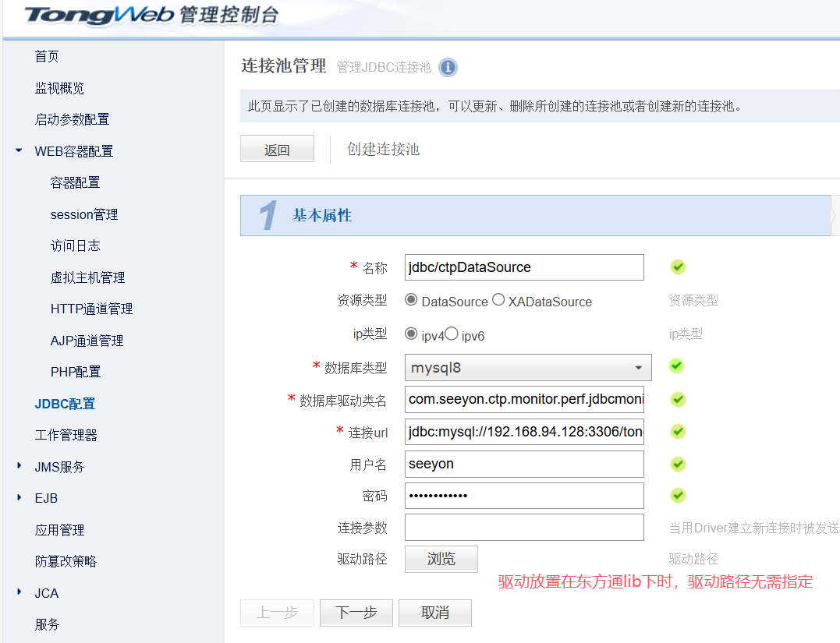
Task: Open 启动参数配置 in the sidebar
Action: 72,119
